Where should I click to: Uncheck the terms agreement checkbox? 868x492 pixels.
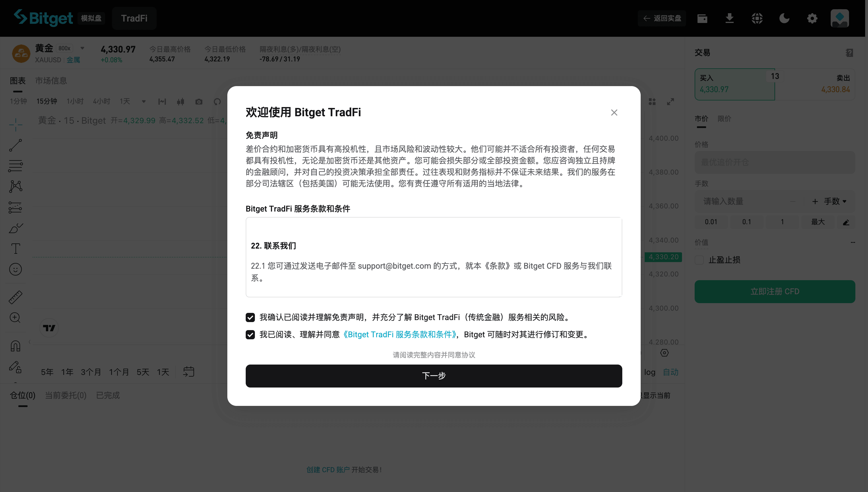click(x=250, y=334)
